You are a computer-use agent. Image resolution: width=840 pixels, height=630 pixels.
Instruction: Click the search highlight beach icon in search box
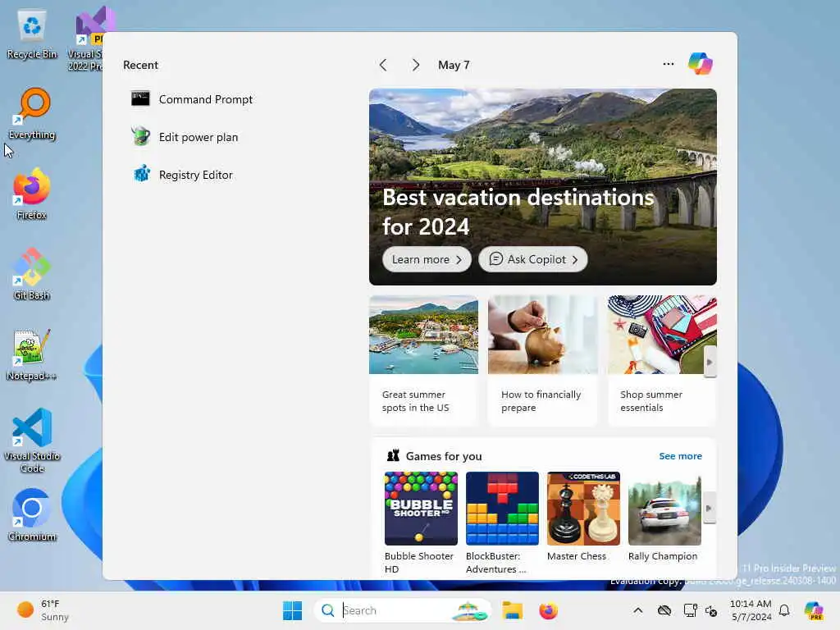tap(470, 610)
